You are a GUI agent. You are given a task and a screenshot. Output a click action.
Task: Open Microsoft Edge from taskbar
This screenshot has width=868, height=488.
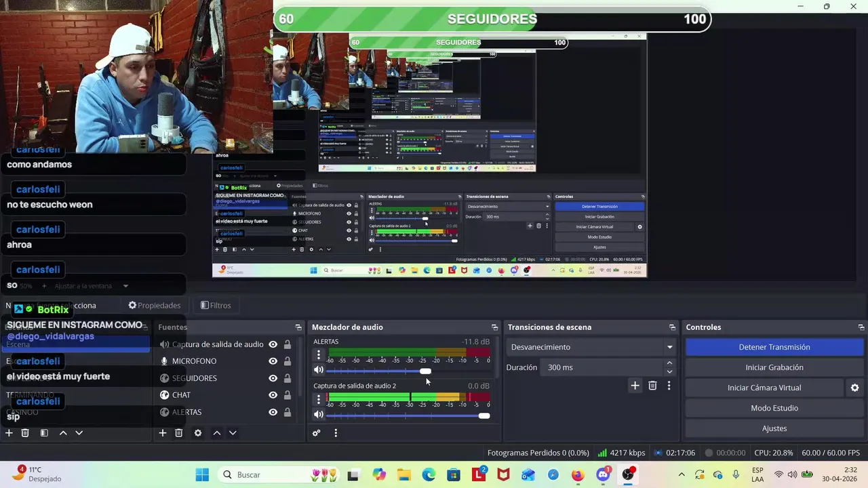coord(429,474)
